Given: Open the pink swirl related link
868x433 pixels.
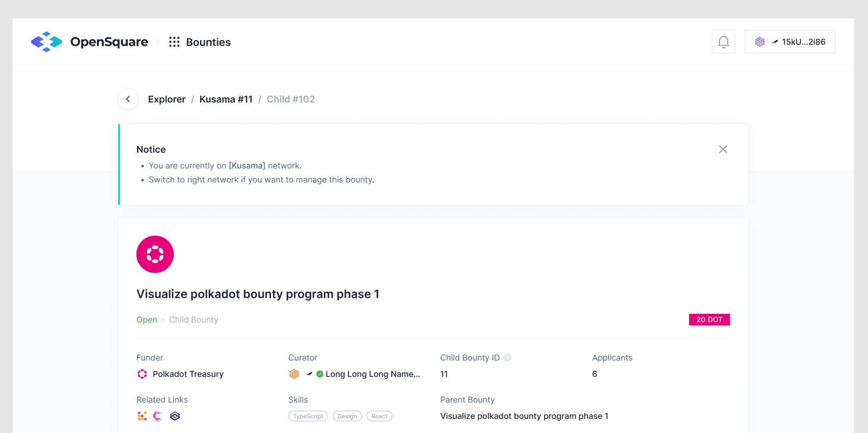Looking at the screenshot, I should [x=158, y=416].
